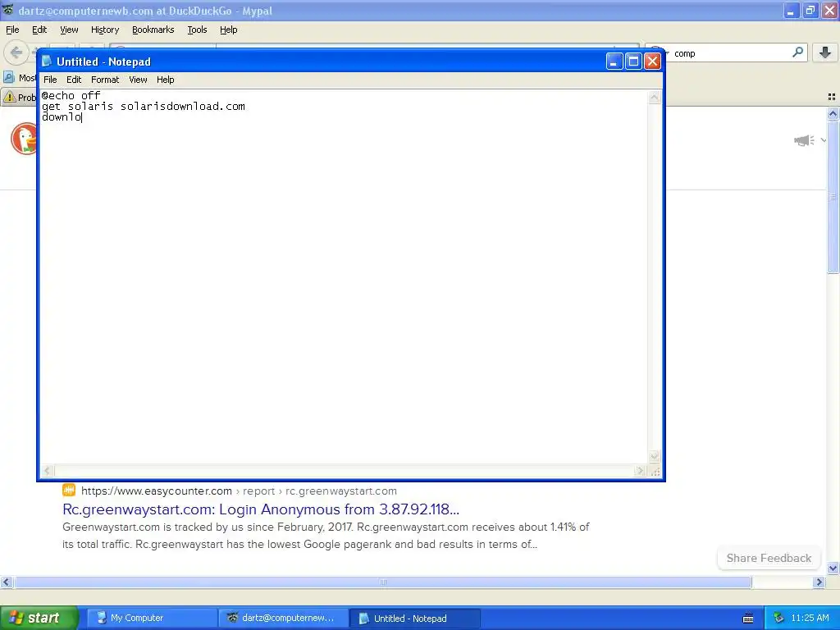Open Mypal browser's View menu
Image resolution: width=840 pixels, height=630 pixels.
[69, 30]
